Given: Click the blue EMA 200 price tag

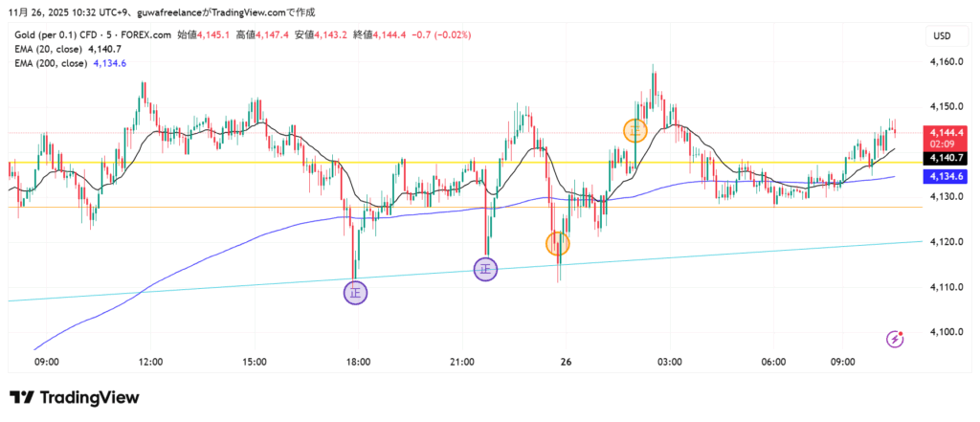Looking at the screenshot, I should (x=947, y=177).
